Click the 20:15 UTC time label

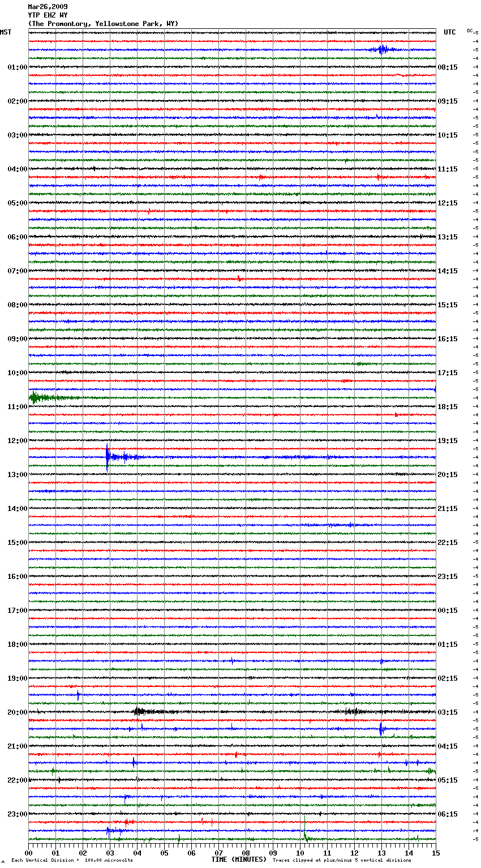coord(448,475)
